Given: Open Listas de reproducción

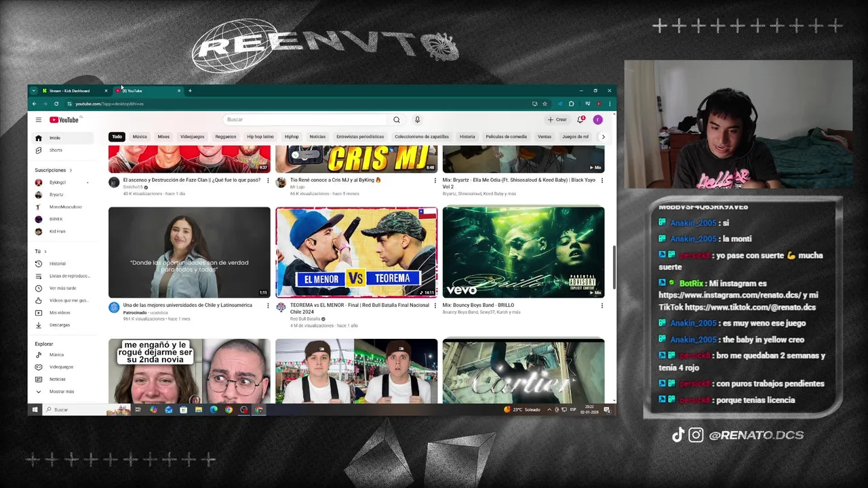Looking at the screenshot, I should coord(62,276).
